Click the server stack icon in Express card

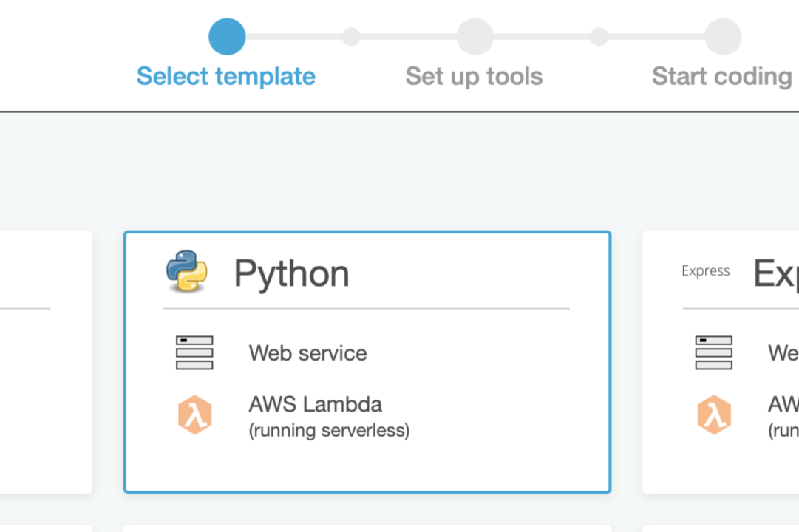[714, 352]
